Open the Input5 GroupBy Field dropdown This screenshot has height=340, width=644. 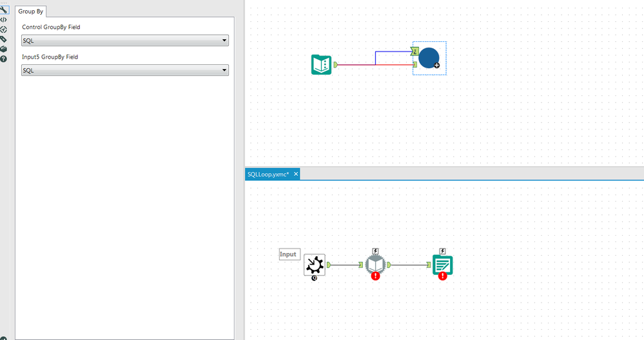(x=125, y=70)
